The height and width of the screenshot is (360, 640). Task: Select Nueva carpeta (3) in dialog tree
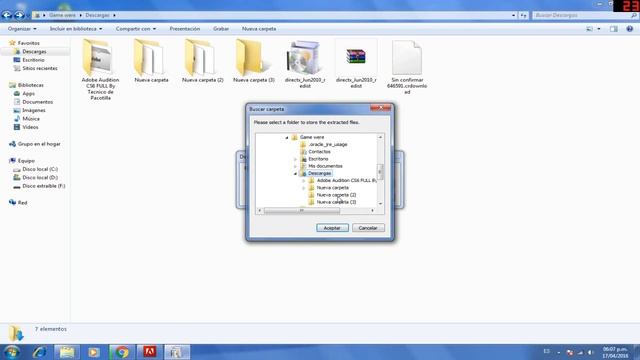[336, 202]
